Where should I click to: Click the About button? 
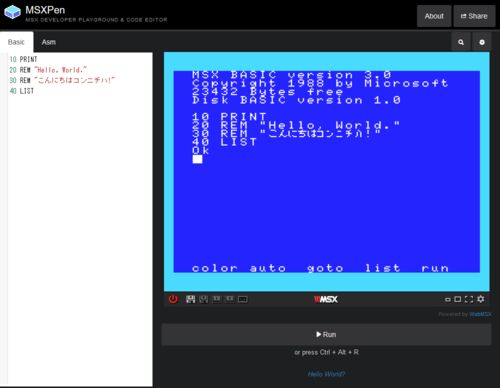tap(434, 16)
